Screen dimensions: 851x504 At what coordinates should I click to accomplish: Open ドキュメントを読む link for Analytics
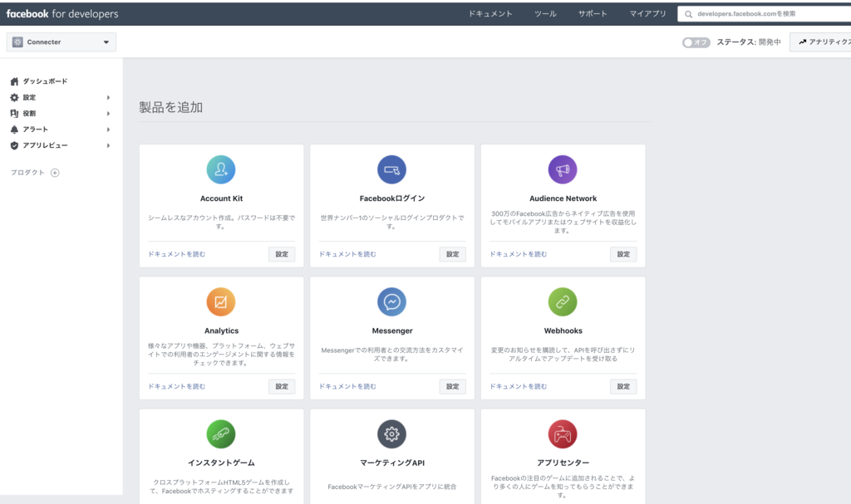click(x=177, y=386)
